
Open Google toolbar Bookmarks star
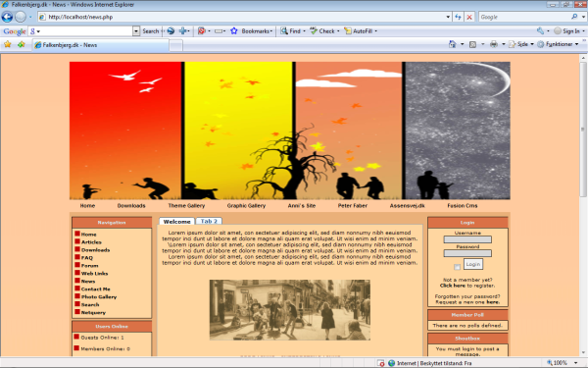[234, 31]
